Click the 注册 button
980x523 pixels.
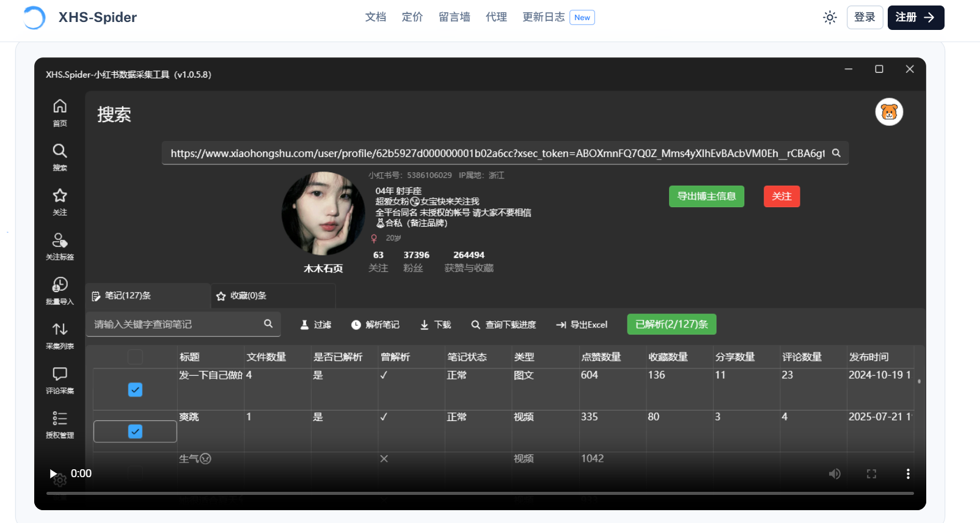click(x=916, y=17)
